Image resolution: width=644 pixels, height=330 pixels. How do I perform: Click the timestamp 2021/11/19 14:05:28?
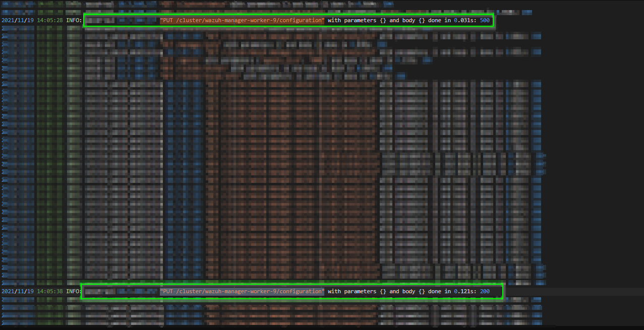[32, 21]
